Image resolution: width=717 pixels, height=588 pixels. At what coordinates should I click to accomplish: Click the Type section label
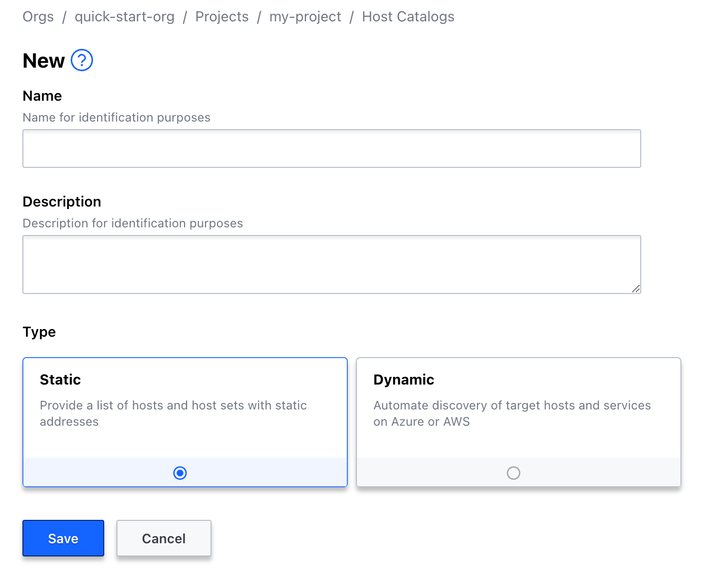point(39,332)
